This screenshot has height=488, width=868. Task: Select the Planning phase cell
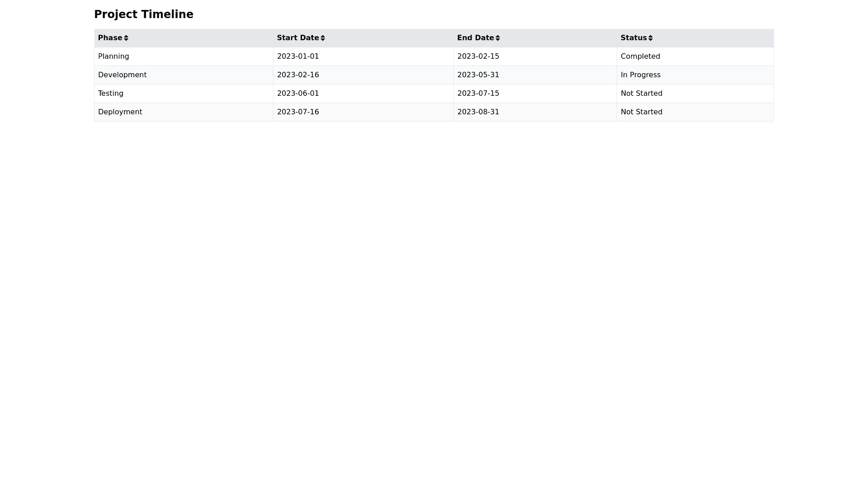click(x=113, y=56)
